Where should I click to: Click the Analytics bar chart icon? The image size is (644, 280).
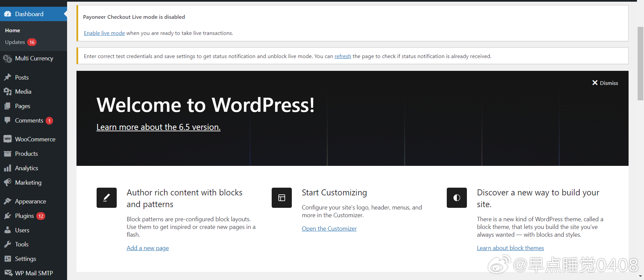click(x=8, y=168)
